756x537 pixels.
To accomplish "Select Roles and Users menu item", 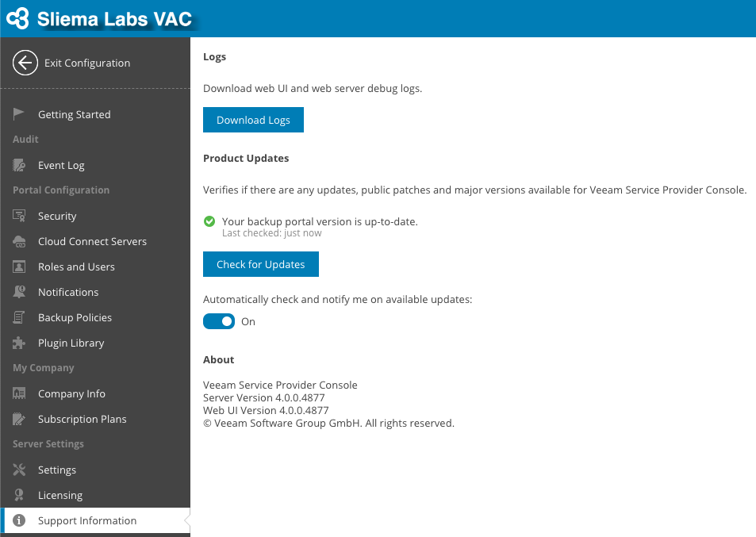I will coord(95,267).
